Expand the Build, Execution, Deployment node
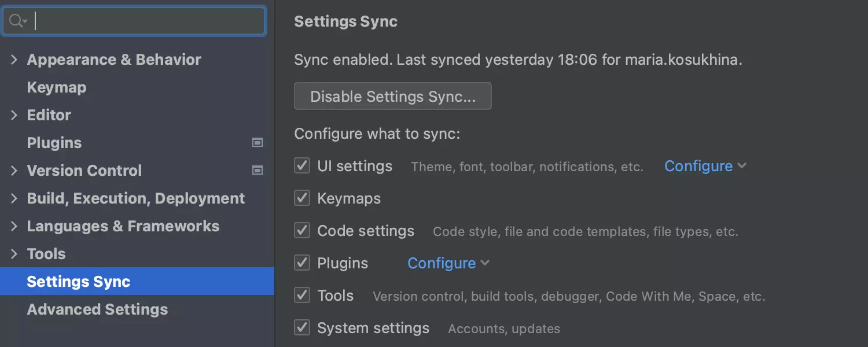Image resolution: width=868 pixels, height=347 pixels. tap(14, 198)
